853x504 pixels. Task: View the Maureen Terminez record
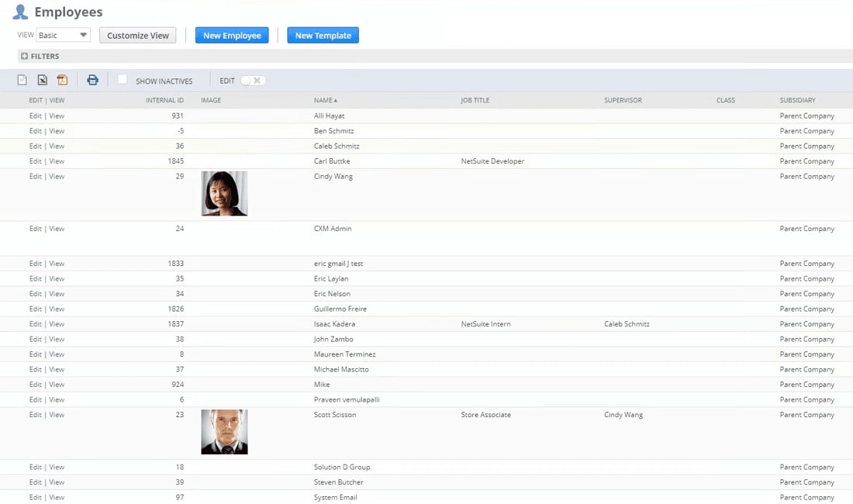[x=57, y=354]
